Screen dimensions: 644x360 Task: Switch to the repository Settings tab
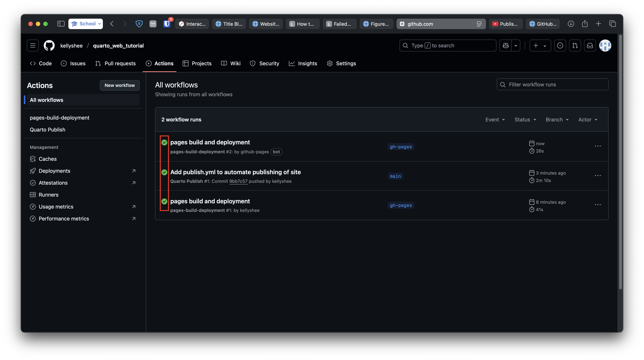pyautogui.click(x=341, y=64)
